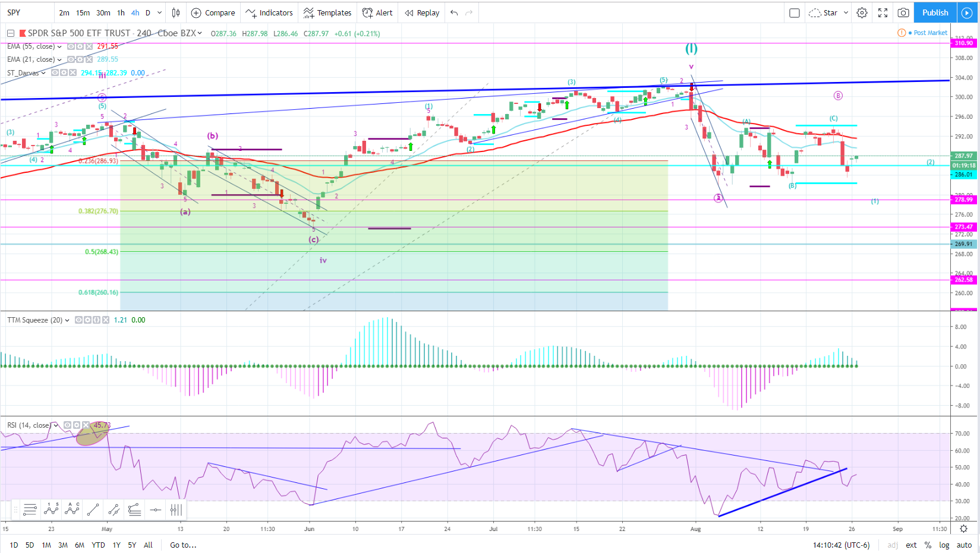Viewport: 980px width, 553px height.
Task: Expand the time interval dropdown arrow
Action: pos(159,12)
